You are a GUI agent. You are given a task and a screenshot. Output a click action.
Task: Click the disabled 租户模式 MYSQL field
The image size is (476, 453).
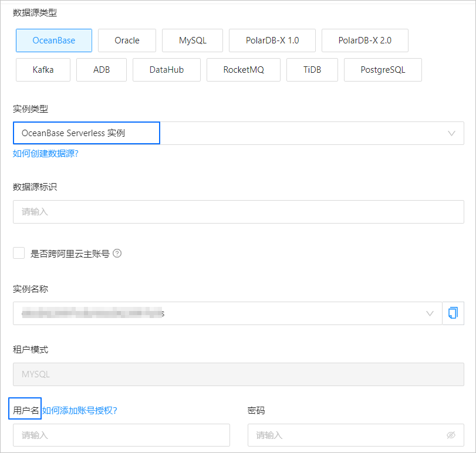tap(238, 374)
